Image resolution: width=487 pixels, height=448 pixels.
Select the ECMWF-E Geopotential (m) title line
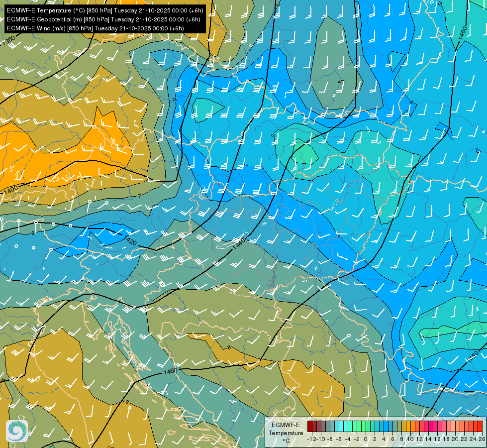point(103,19)
